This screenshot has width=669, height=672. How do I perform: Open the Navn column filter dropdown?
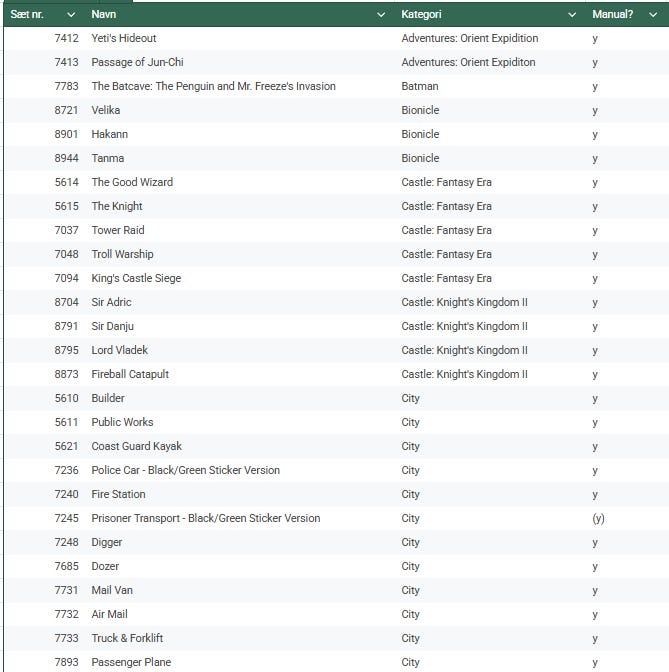point(381,15)
